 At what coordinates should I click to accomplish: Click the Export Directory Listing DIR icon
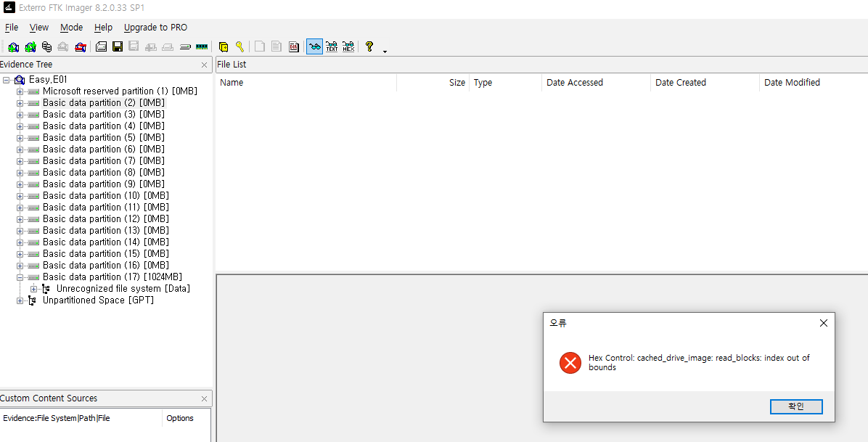coord(294,47)
